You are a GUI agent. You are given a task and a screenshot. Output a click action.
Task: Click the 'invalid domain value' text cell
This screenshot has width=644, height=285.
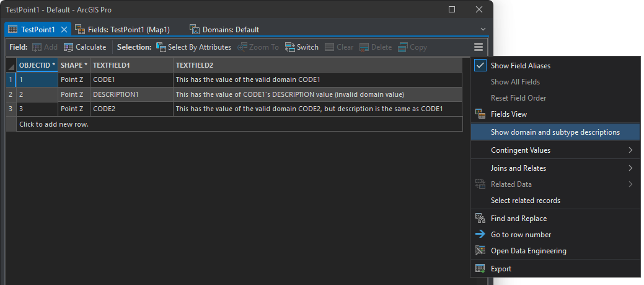point(317,94)
